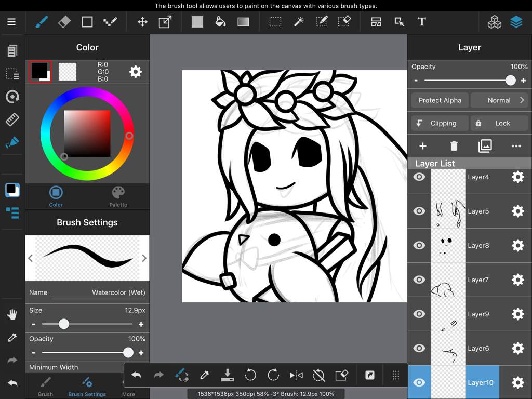Viewport: 532px width, 399px height.
Task: Select the Hand tool in the left sidebar
Action: click(x=11, y=314)
